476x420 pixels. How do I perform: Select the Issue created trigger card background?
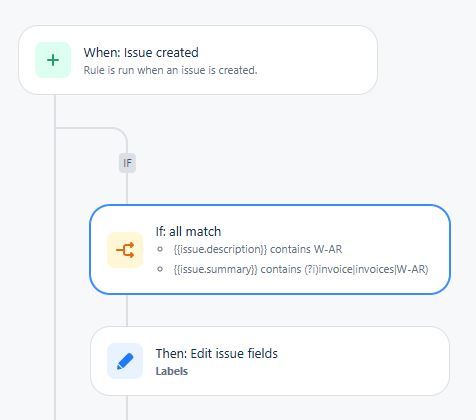coord(317,60)
